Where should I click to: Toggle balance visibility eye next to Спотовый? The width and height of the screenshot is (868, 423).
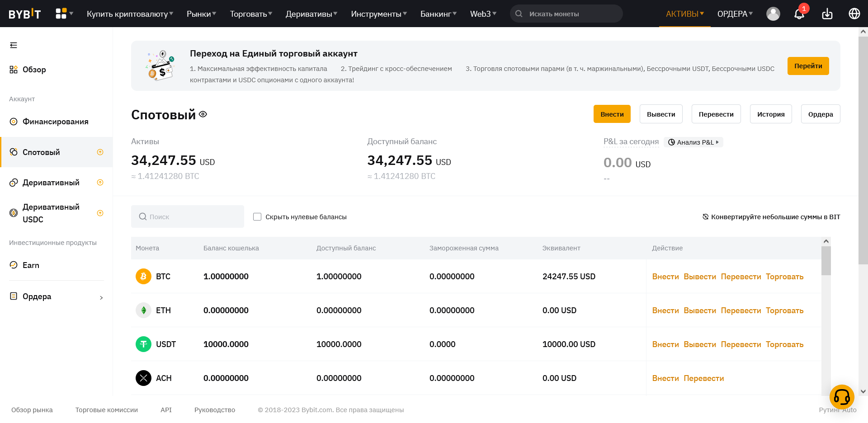tap(203, 114)
